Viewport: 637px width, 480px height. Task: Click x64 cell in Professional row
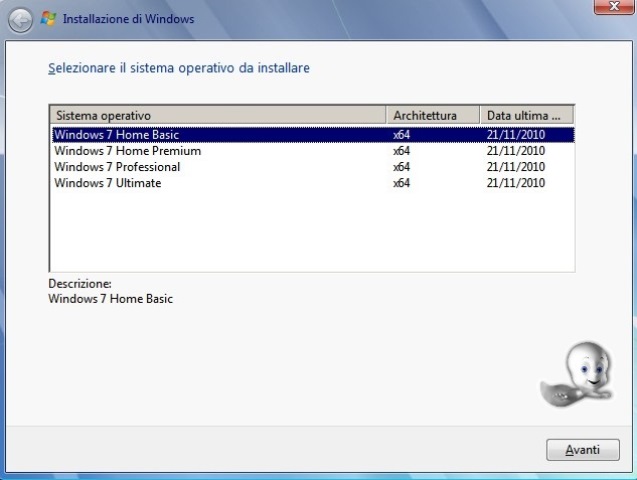click(401, 167)
